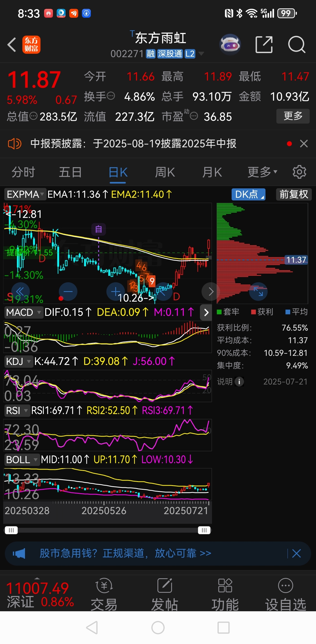This screenshot has width=316, height=644.
Task: Open 功能 functions menu
Action: pos(225,595)
